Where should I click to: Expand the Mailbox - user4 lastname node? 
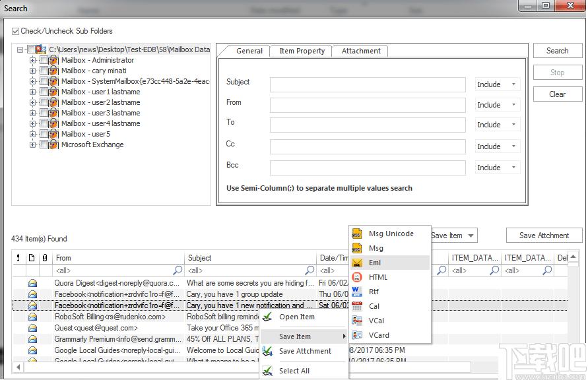coord(32,123)
